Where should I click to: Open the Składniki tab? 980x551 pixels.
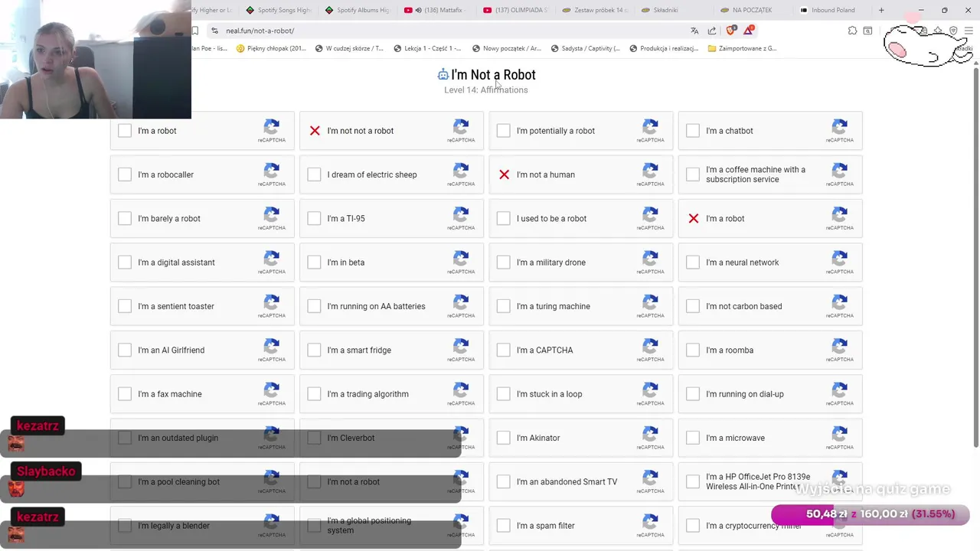(674, 10)
